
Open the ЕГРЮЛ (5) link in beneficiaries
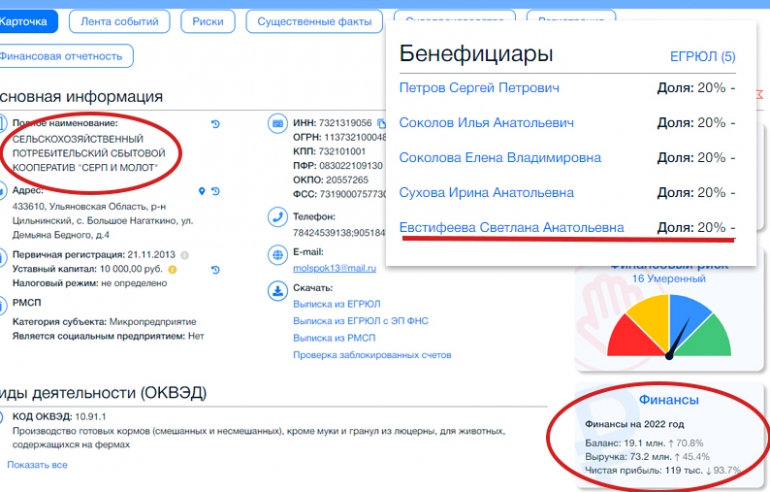coord(702,56)
